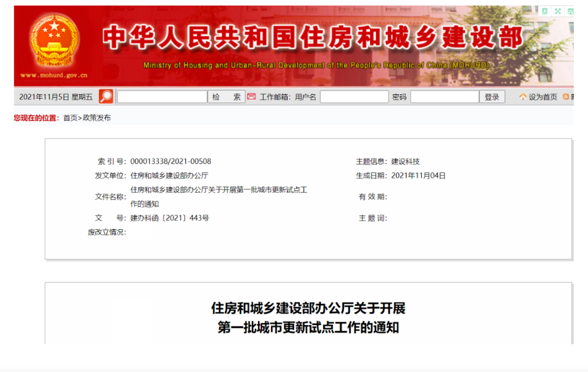This screenshot has height=372, width=588.
Task: Click index number 000013338/2021-00508
Action: pyautogui.click(x=171, y=161)
